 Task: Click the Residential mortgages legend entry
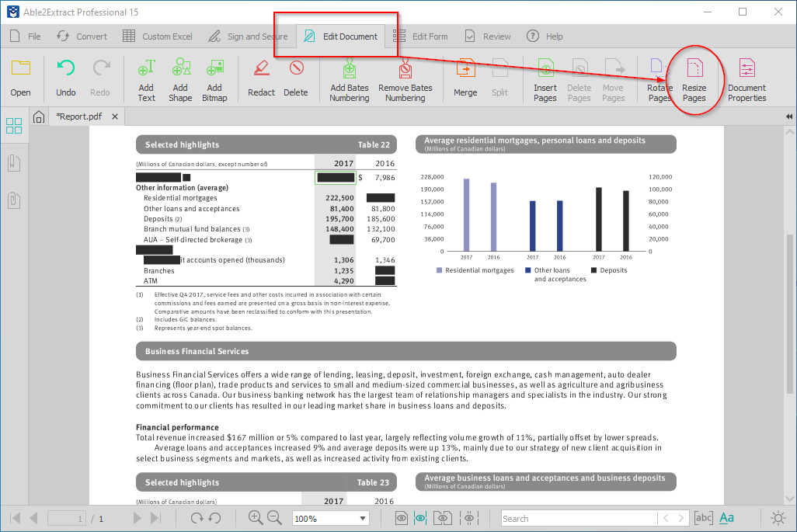(475, 270)
